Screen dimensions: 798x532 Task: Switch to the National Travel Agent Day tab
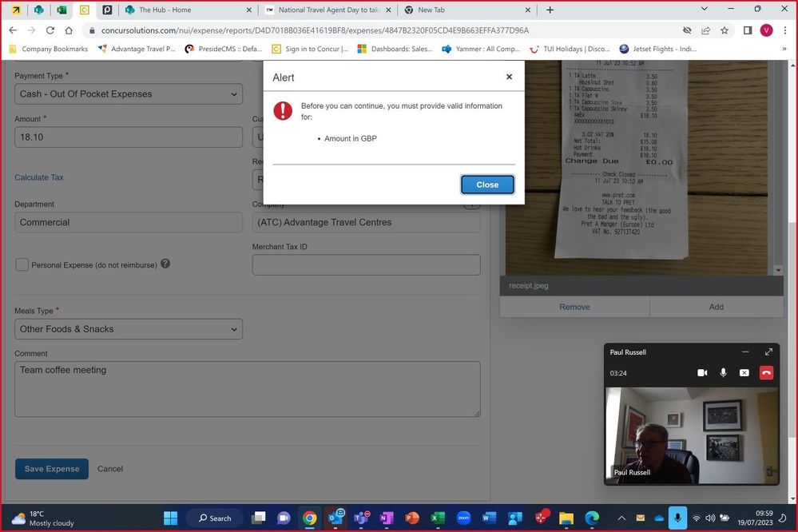coord(328,10)
